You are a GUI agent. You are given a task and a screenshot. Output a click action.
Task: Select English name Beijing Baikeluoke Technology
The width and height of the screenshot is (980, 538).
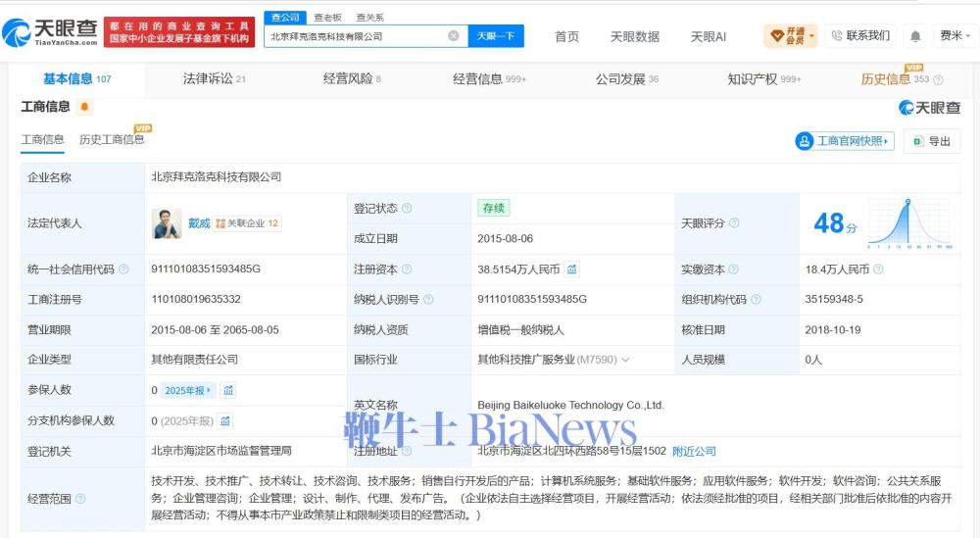pos(570,405)
